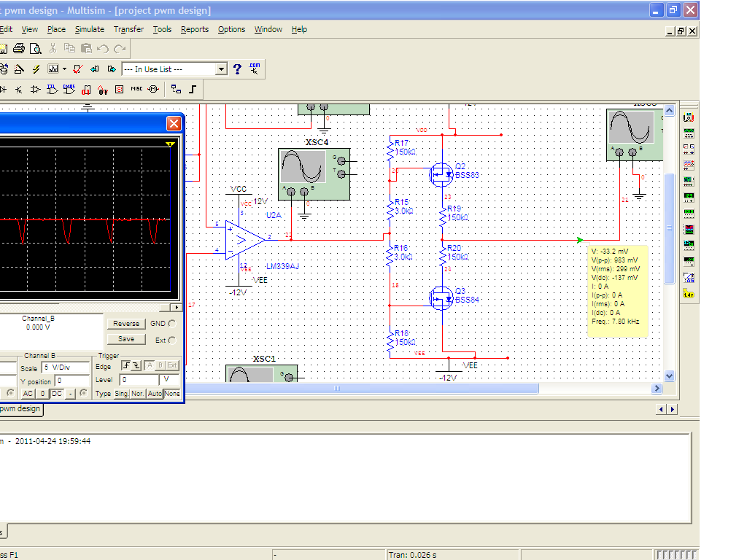Set trigger type to Sing.
The width and height of the screenshot is (747, 560).
click(x=121, y=393)
